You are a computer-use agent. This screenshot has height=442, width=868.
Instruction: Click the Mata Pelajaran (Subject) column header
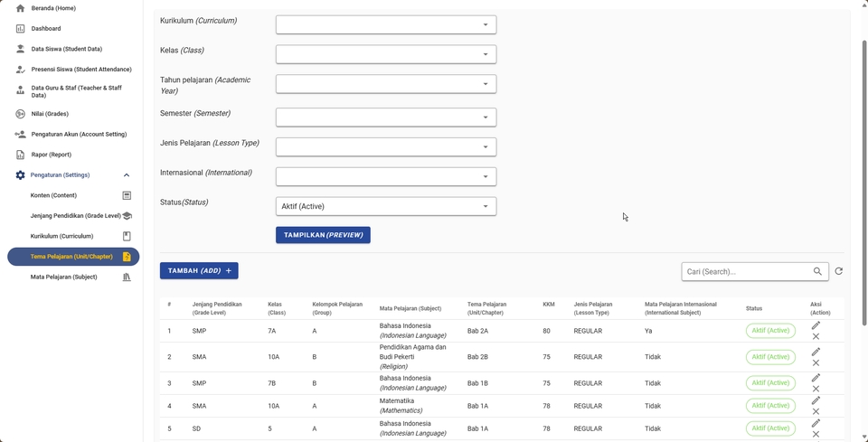click(x=410, y=308)
